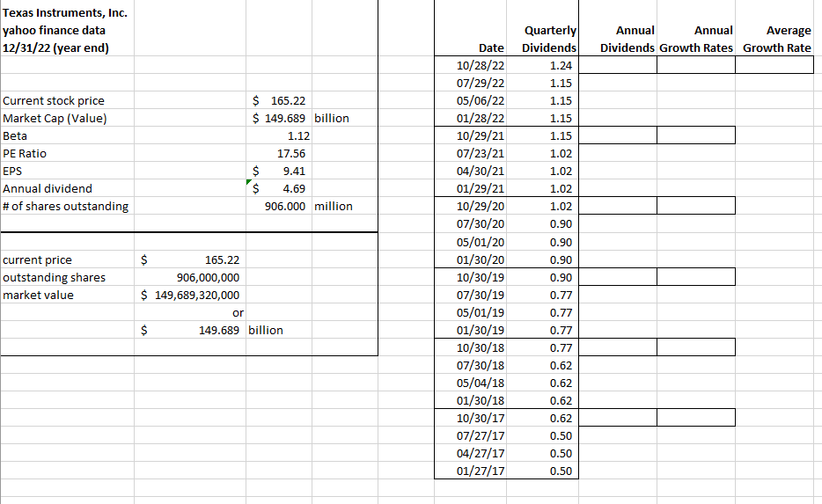
Task: Click the empty Average Growth Rate cell
Action: (x=774, y=65)
